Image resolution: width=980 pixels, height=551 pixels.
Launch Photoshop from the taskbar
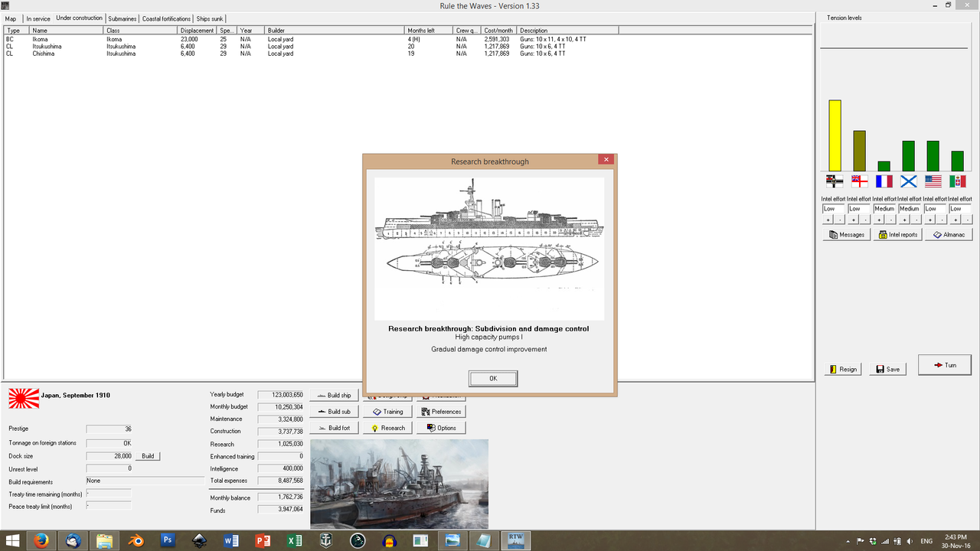(168, 540)
